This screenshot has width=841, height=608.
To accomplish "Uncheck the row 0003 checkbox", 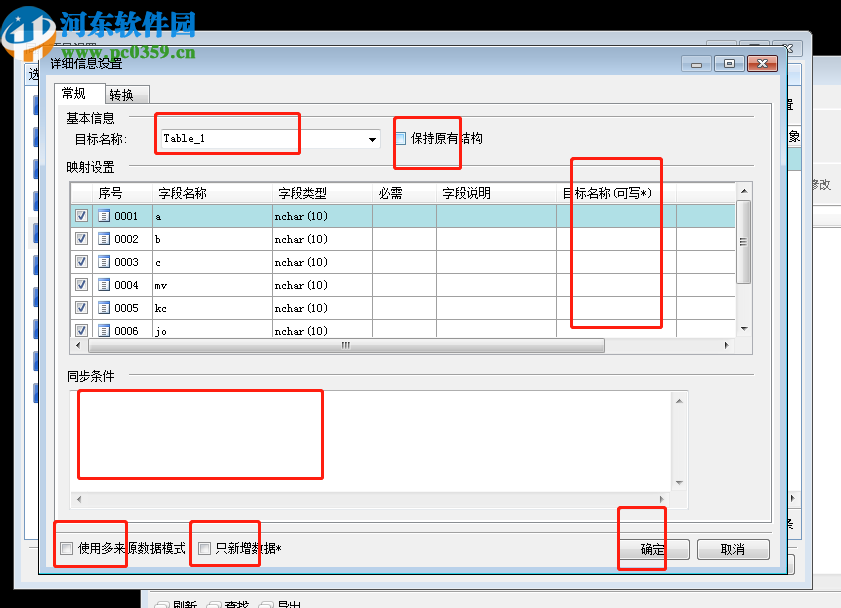I will (82, 262).
